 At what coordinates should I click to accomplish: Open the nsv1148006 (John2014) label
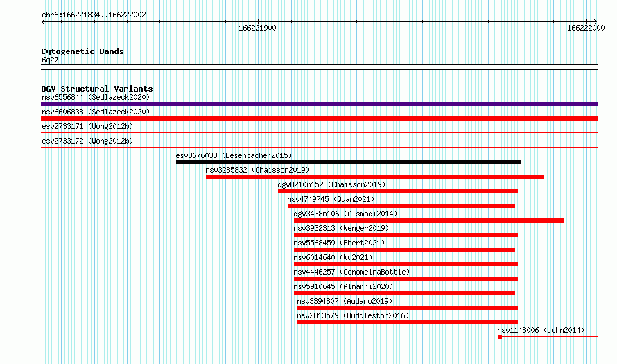(x=541, y=330)
